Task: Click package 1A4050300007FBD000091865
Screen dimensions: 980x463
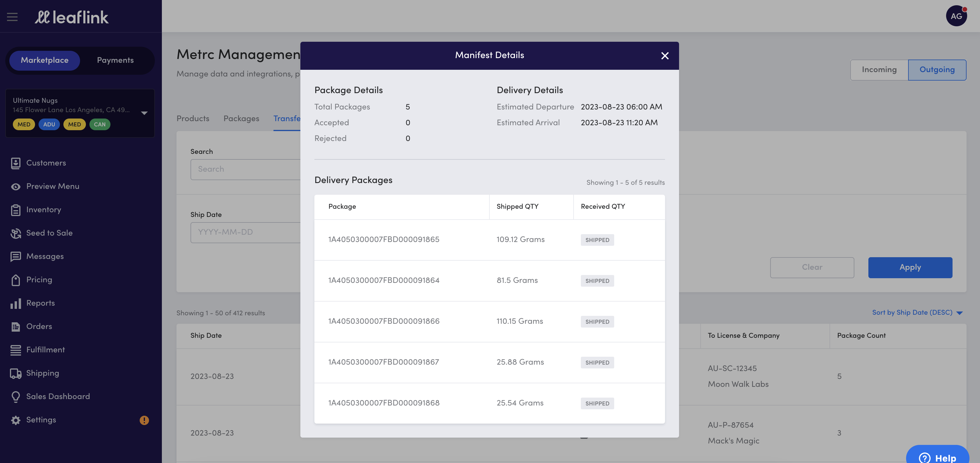Action: click(x=384, y=240)
